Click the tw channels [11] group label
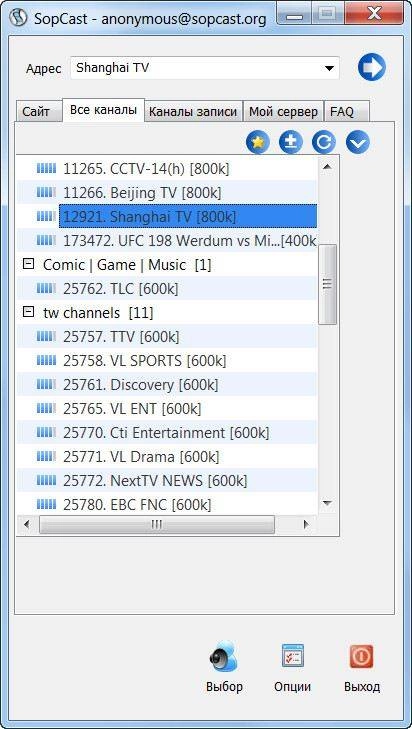Image resolution: width=412 pixels, height=729 pixels. point(98,312)
